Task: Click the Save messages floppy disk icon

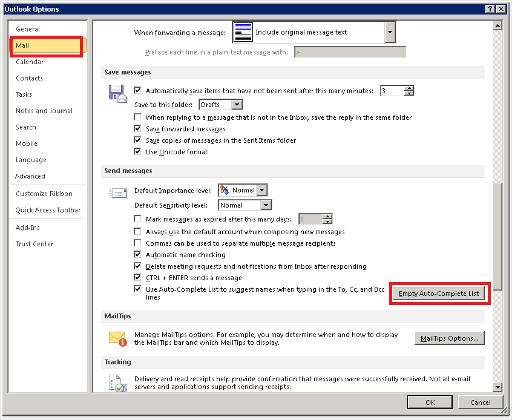Action: (x=117, y=94)
